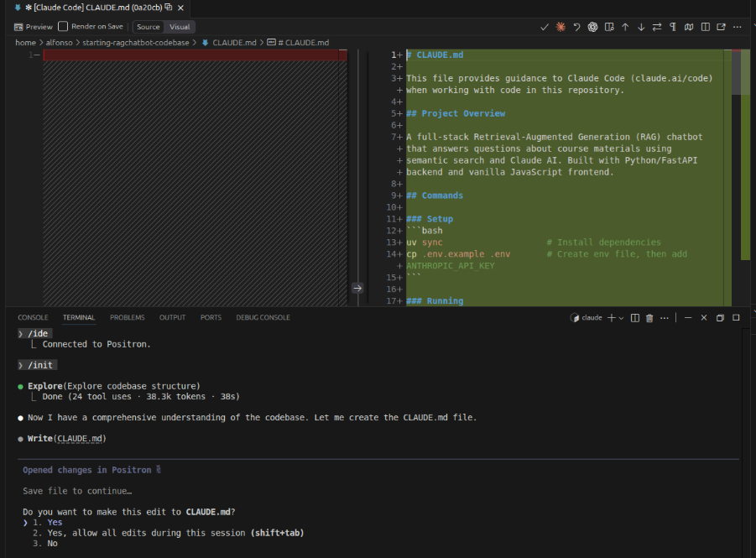
Task: Discard changes with the undo arrow icon
Action: [x=576, y=27]
